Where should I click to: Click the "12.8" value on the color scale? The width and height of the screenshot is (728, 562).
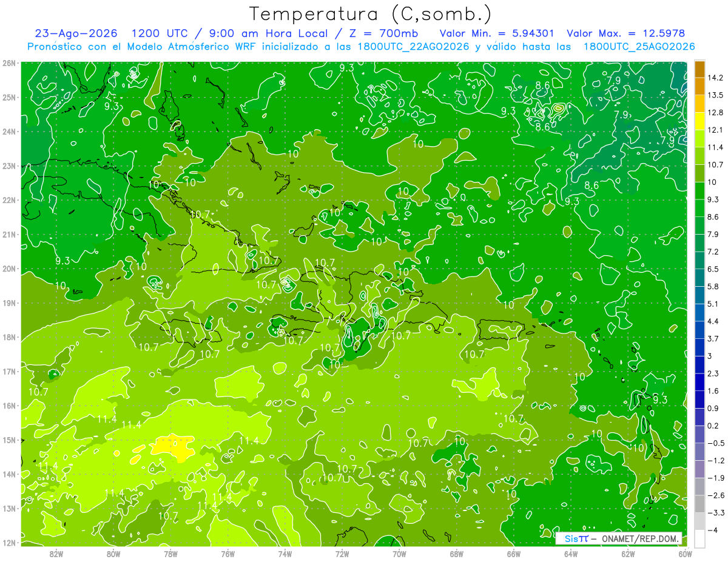coord(715,113)
